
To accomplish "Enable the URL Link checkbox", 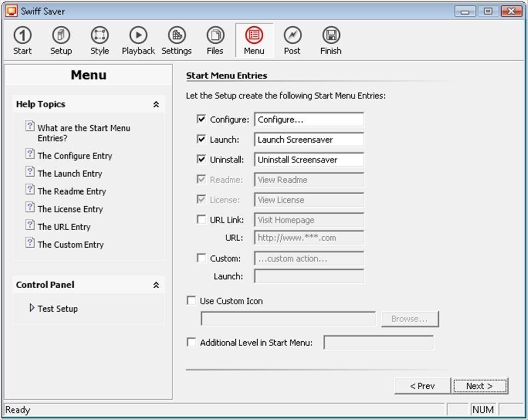I will pos(201,220).
